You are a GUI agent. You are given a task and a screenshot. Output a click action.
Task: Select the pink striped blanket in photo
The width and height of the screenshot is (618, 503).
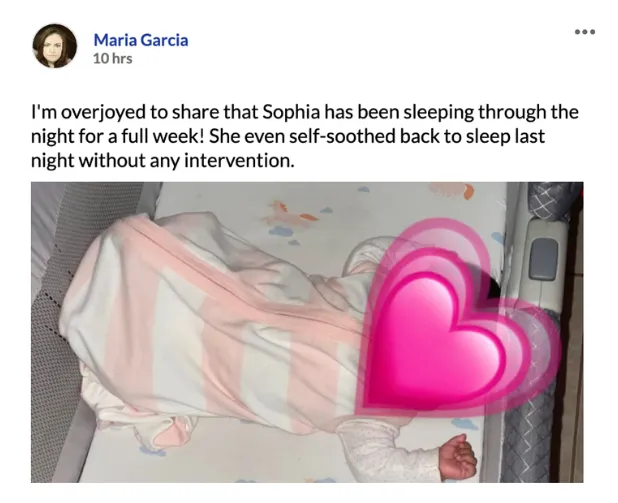[213, 323]
